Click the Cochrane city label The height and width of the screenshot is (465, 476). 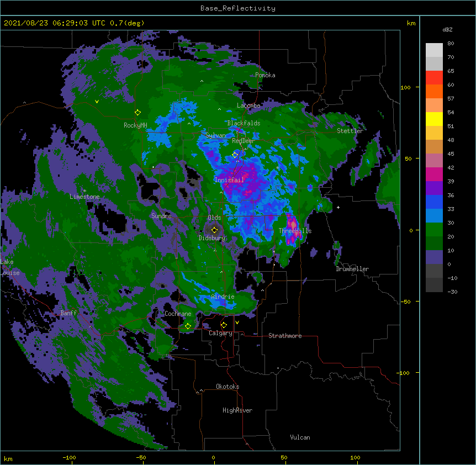coord(178,314)
